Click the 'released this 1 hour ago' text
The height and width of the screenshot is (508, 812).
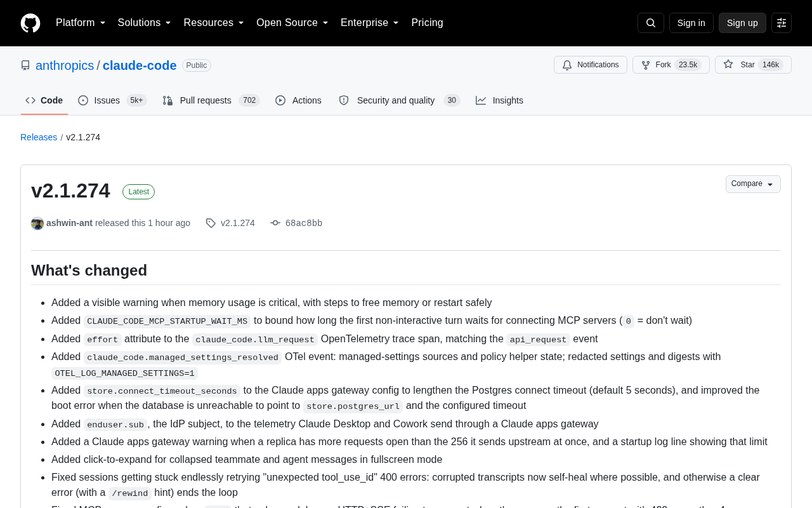[143, 223]
